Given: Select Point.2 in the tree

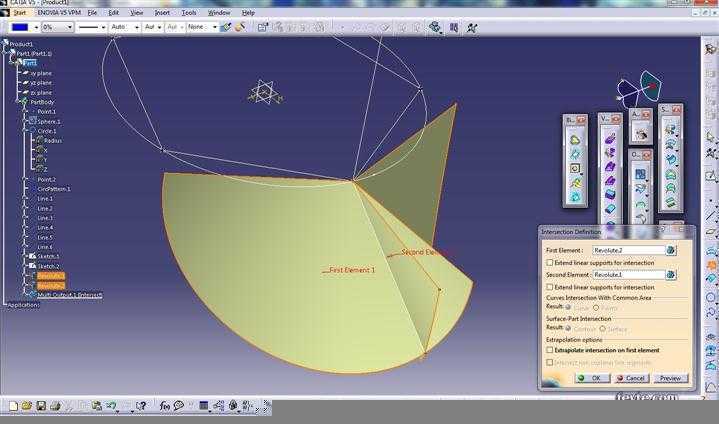Looking at the screenshot, I should (46, 180).
